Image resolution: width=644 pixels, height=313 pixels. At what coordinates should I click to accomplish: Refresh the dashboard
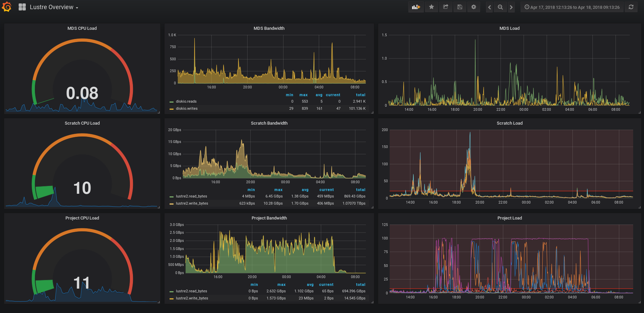pos(631,7)
